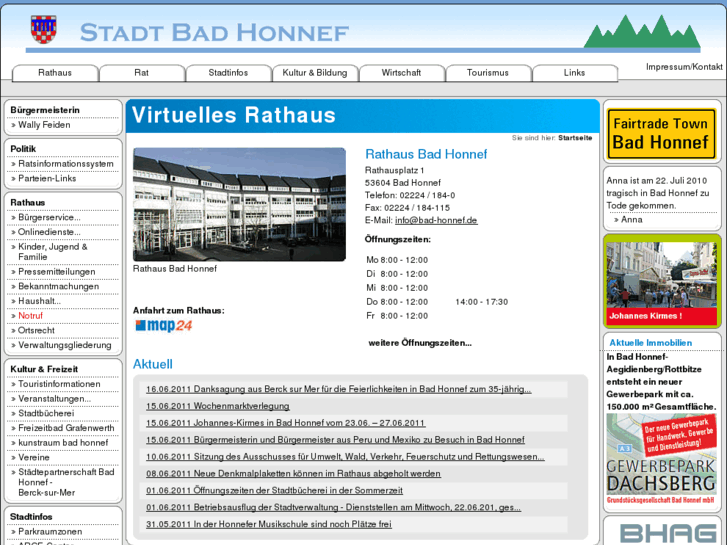This screenshot has width=727, height=545.
Task: Click the Stadt Bad Honnef title
Action: (x=214, y=33)
